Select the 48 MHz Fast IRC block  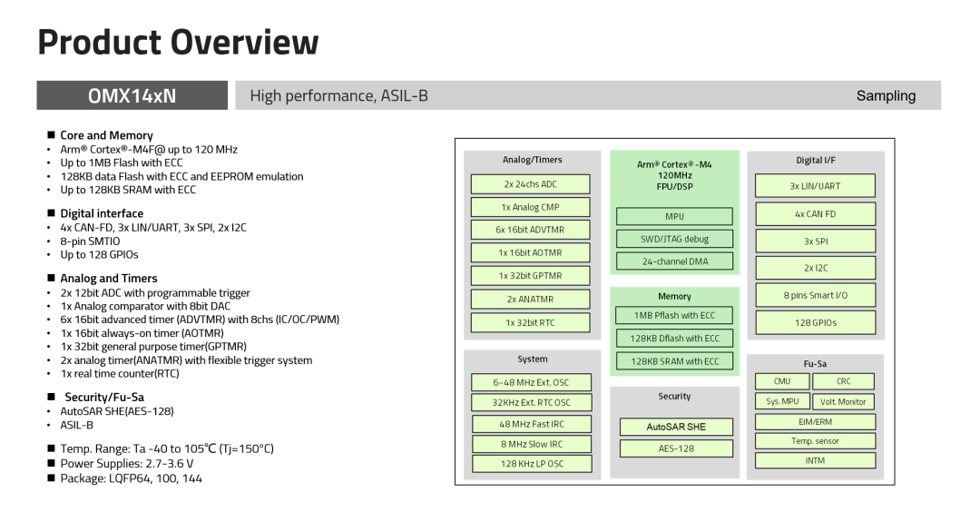[x=531, y=424]
